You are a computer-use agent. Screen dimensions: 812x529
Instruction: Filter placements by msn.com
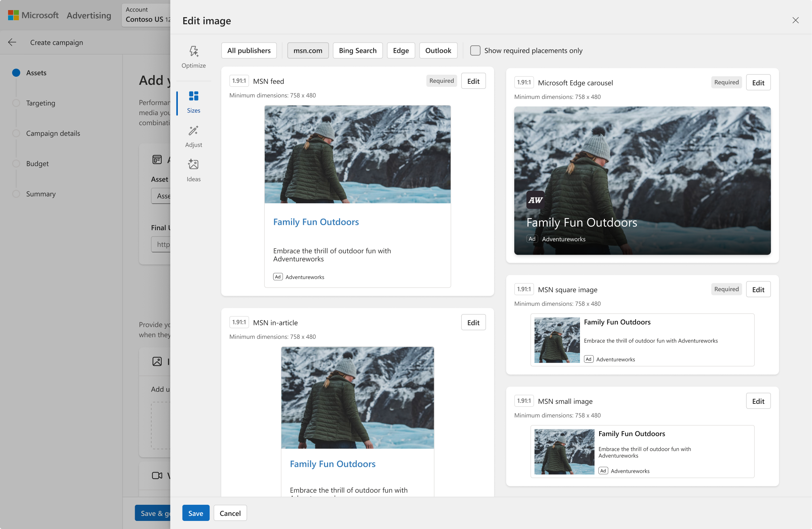308,50
